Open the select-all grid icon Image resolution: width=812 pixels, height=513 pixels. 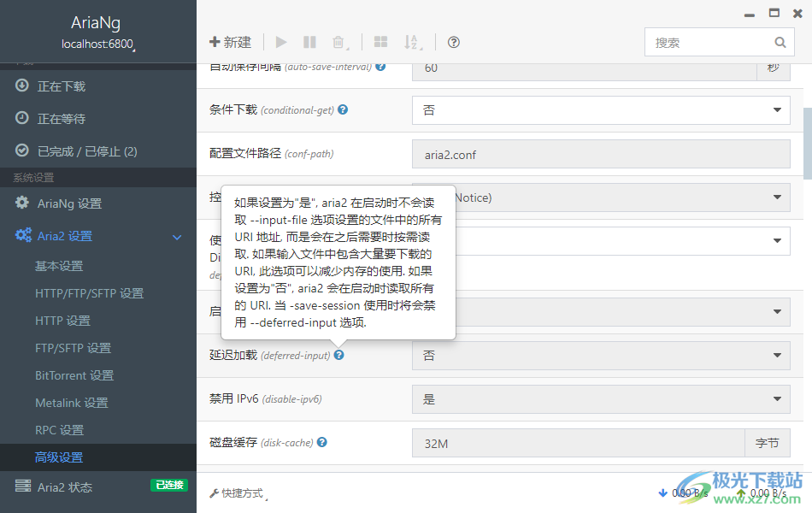(x=380, y=42)
